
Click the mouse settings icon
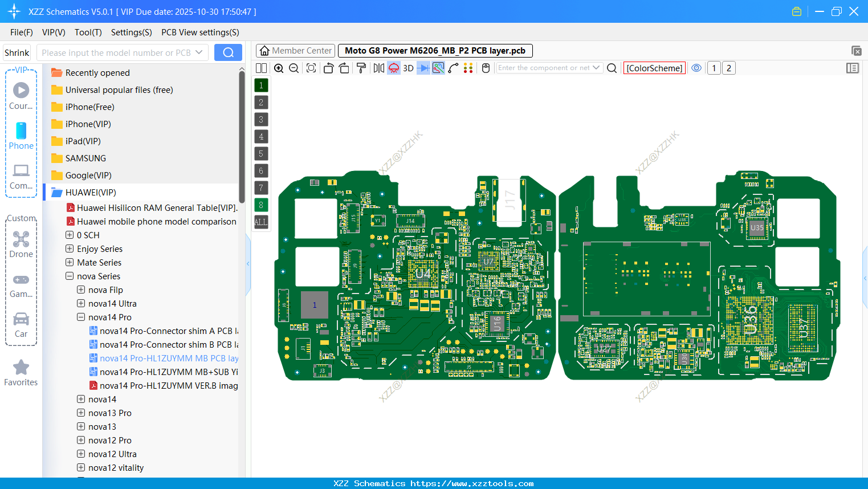[x=486, y=68]
